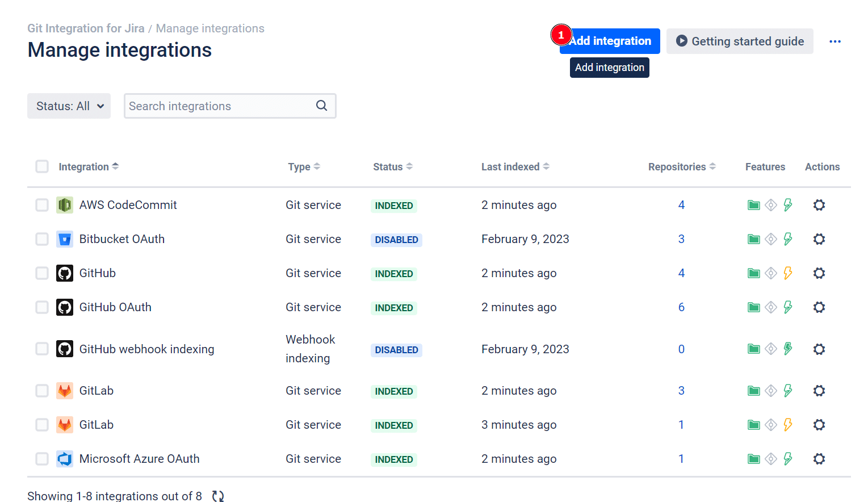Click the Bitbucket OAuth logo icon

[65, 239]
